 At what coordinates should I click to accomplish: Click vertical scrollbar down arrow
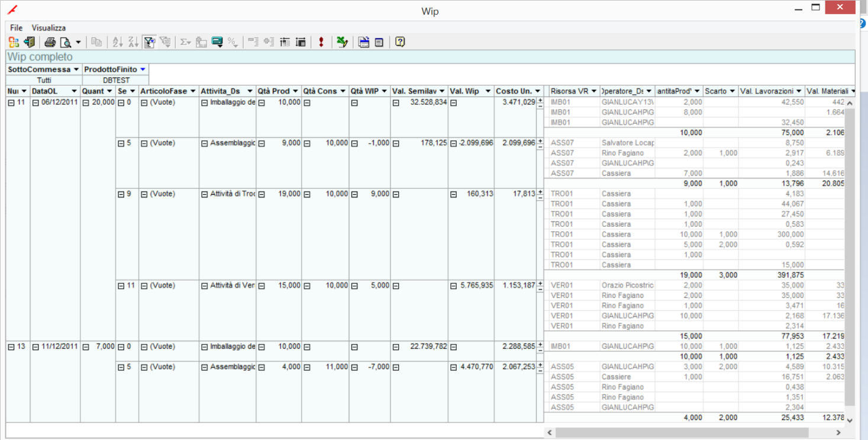coord(850,420)
